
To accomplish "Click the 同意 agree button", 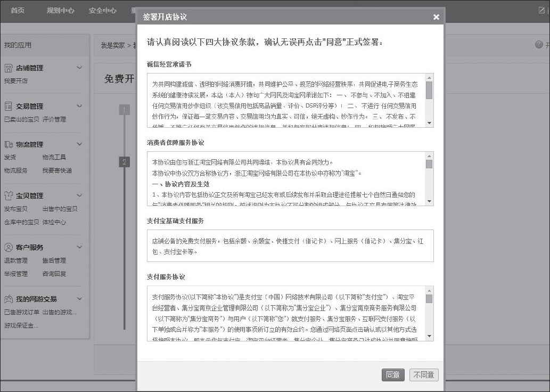I will [x=392, y=375].
